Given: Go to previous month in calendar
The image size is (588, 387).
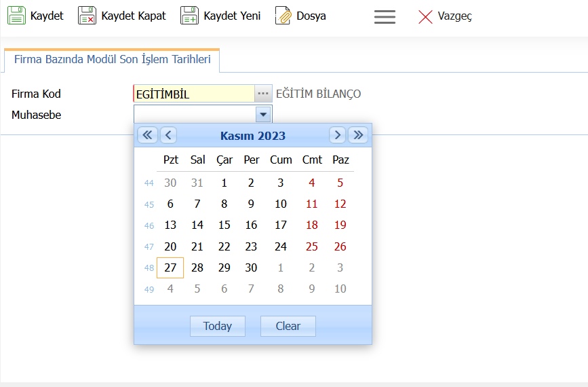Looking at the screenshot, I should 168,135.
